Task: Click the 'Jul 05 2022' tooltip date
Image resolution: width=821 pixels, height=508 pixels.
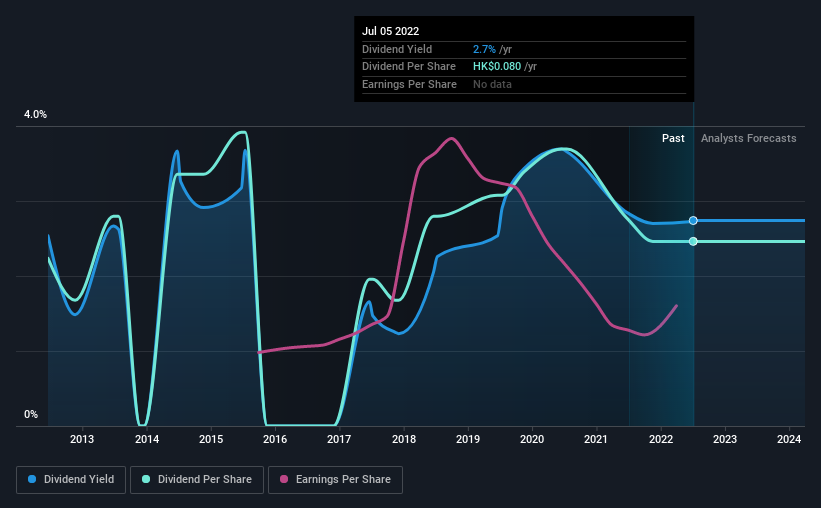Action: pos(391,31)
